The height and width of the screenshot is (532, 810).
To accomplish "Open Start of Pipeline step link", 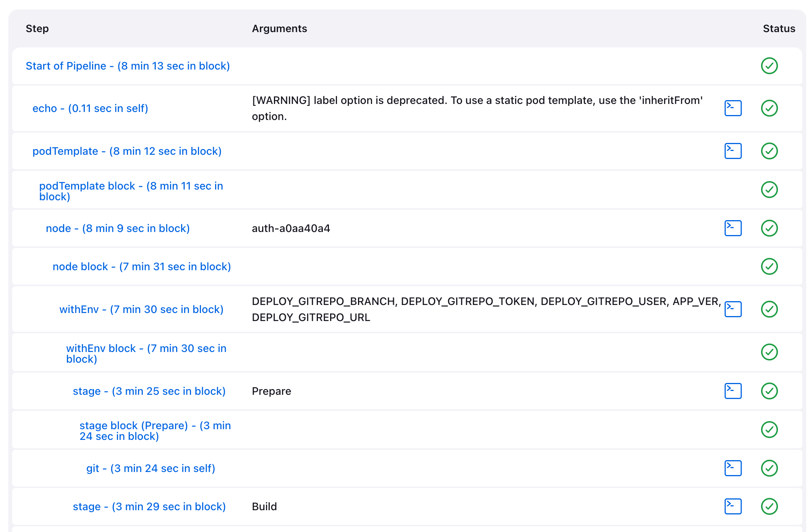I will tap(128, 66).
